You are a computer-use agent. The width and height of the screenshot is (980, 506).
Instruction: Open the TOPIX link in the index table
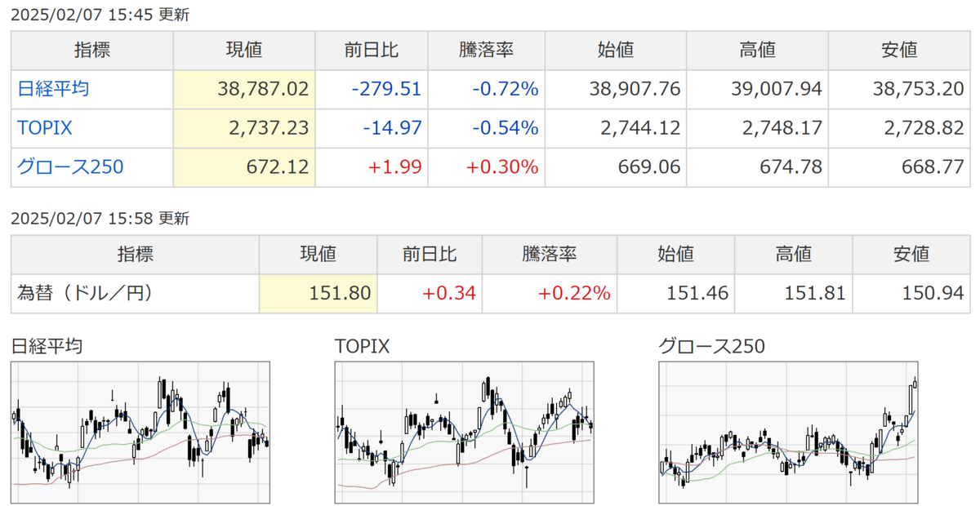(x=46, y=128)
